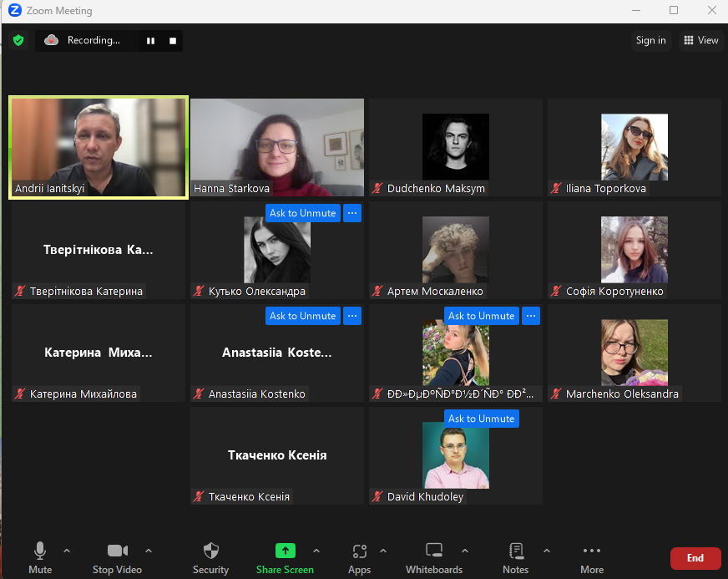Ask the blonde-haired participant above David to unmute
728x579 pixels.
(482, 316)
